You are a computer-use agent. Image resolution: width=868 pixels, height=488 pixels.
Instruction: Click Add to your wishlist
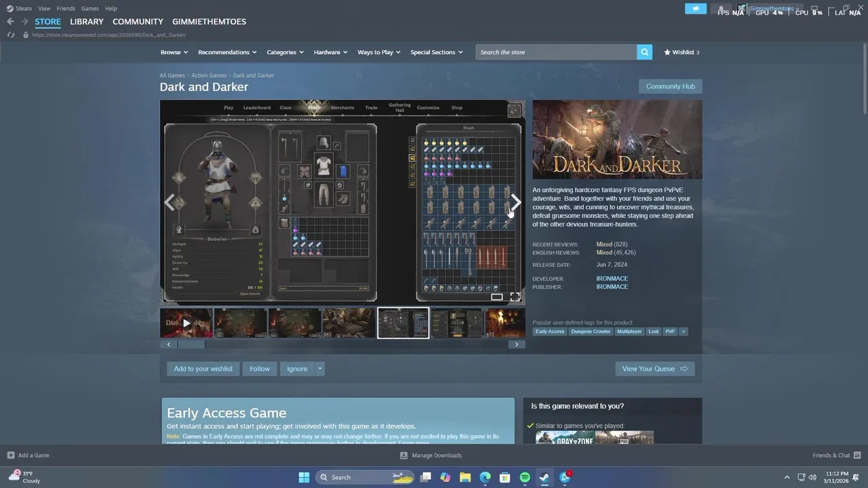(203, 369)
